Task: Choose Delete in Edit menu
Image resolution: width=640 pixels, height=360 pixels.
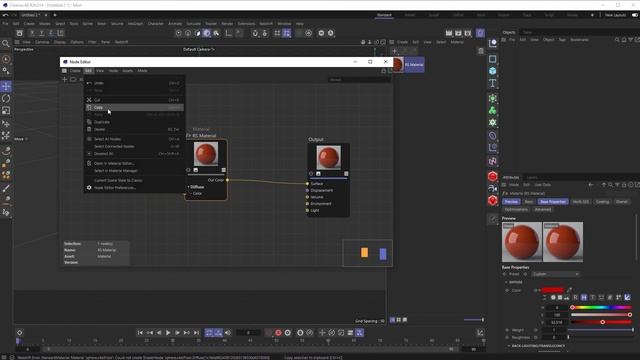Action: click(134, 129)
